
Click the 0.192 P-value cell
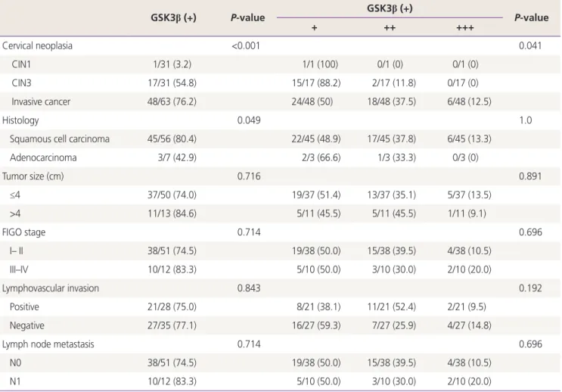click(x=530, y=288)
